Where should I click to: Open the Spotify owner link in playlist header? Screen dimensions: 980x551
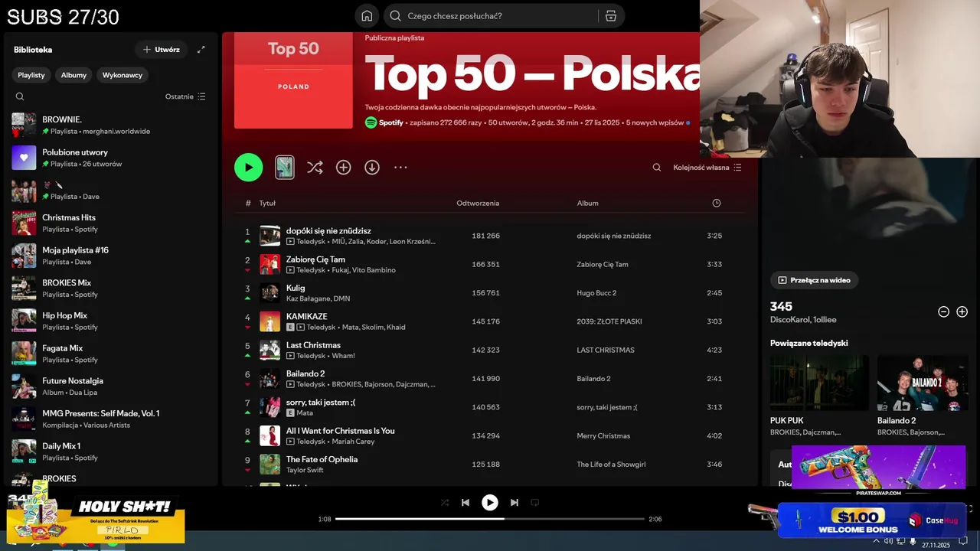[x=391, y=122]
